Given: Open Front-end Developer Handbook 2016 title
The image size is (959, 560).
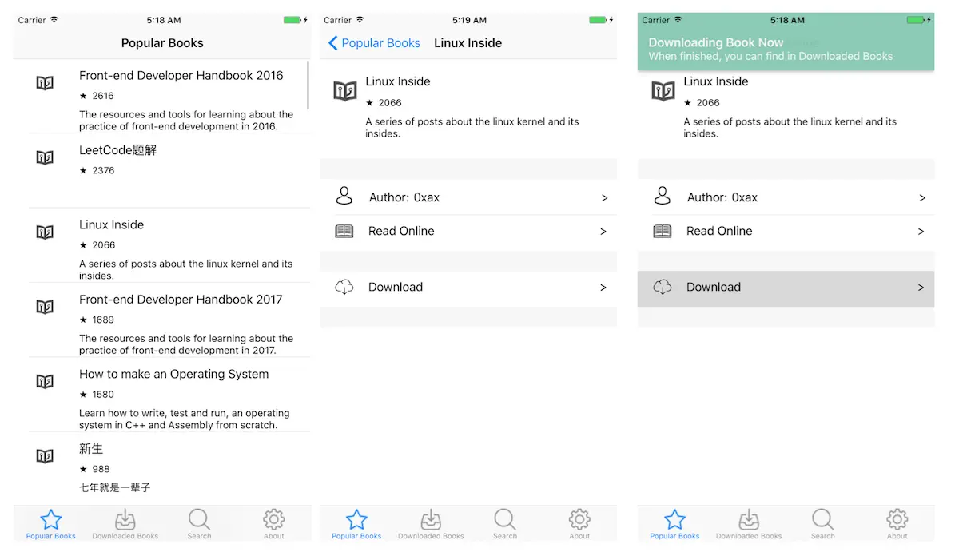Looking at the screenshot, I should (x=181, y=75).
